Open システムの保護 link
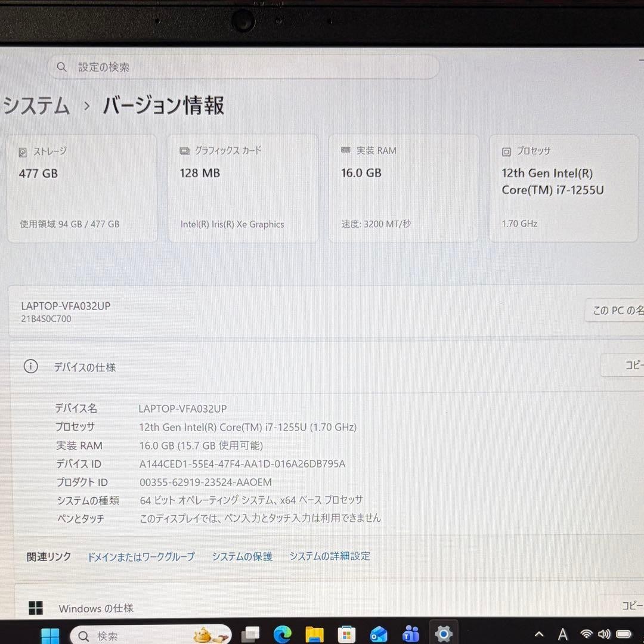The image size is (644, 644). [x=242, y=556]
